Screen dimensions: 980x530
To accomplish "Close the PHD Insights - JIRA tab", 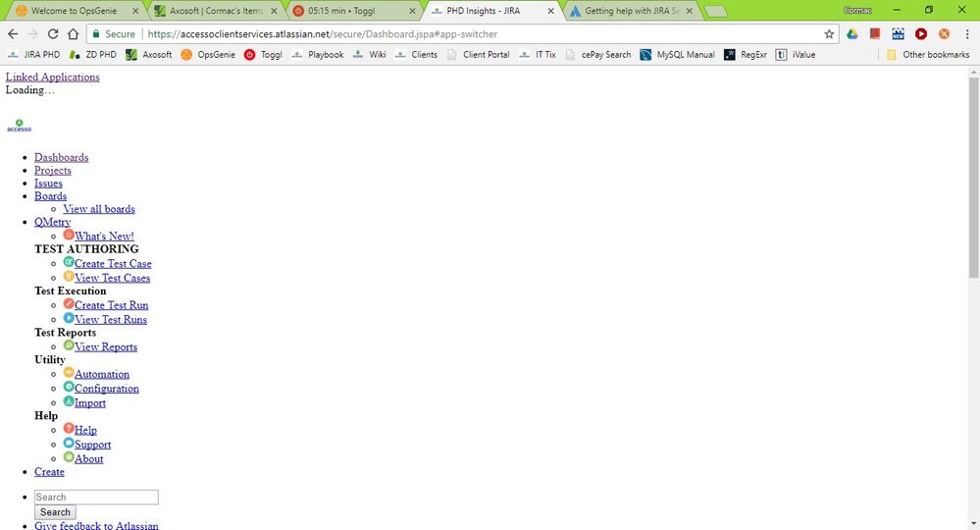I will click(x=550, y=11).
